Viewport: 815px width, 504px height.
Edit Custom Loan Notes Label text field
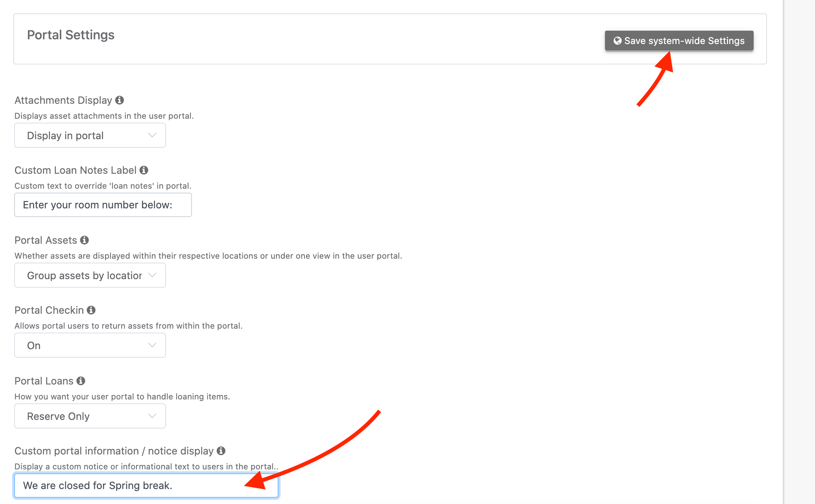[102, 205]
